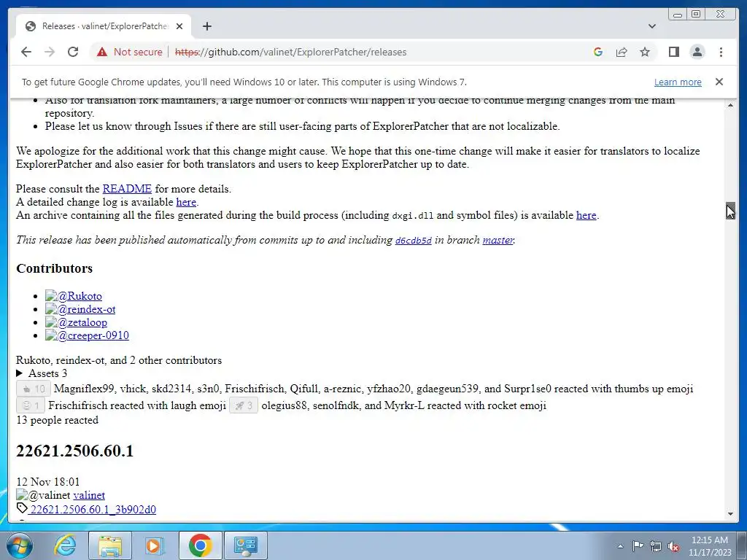The height and width of the screenshot is (560, 747).
Task: Click the page scrollbar down arrow
Action: [730, 514]
